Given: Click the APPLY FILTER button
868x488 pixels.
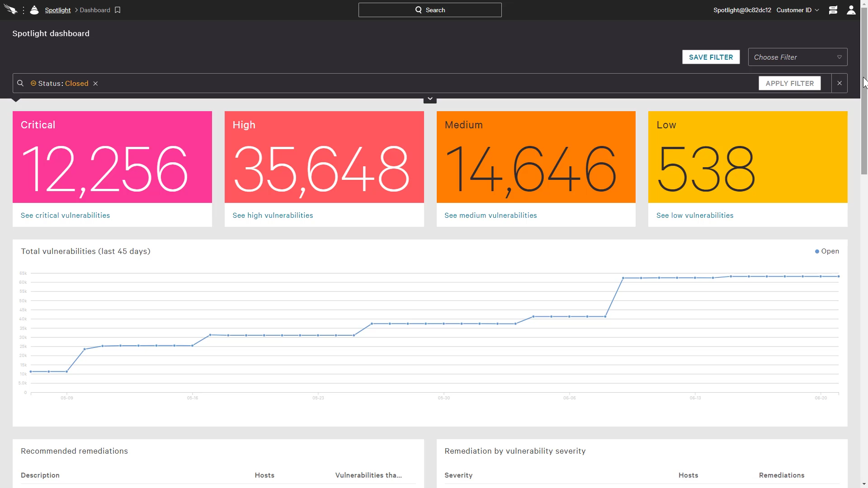Looking at the screenshot, I should click(789, 83).
